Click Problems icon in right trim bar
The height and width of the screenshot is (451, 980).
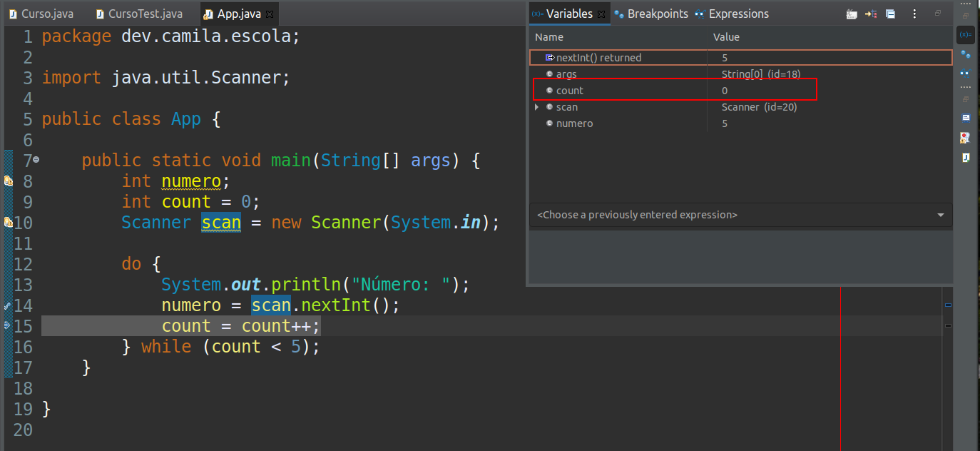click(x=965, y=137)
